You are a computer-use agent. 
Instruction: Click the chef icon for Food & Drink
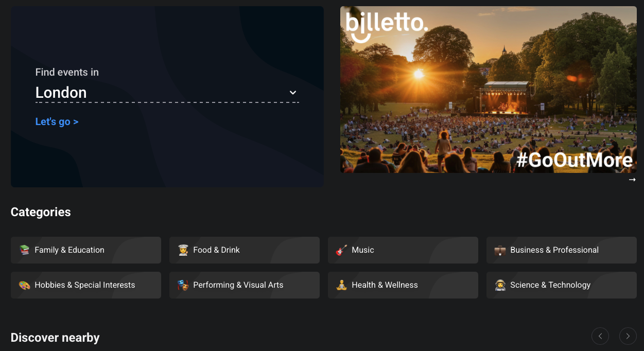[x=183, y=250]
